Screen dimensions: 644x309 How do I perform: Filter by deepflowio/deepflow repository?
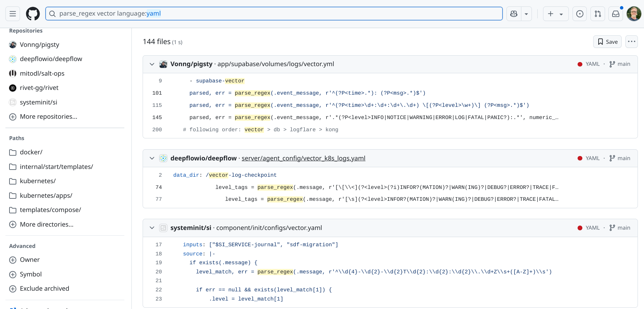coord(51,59)
